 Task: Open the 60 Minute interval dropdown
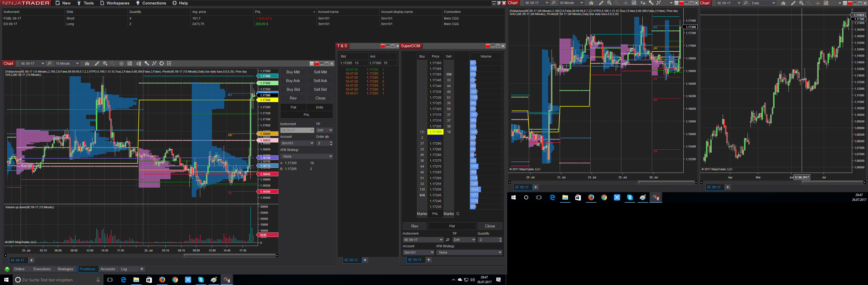tap(571, 3)
